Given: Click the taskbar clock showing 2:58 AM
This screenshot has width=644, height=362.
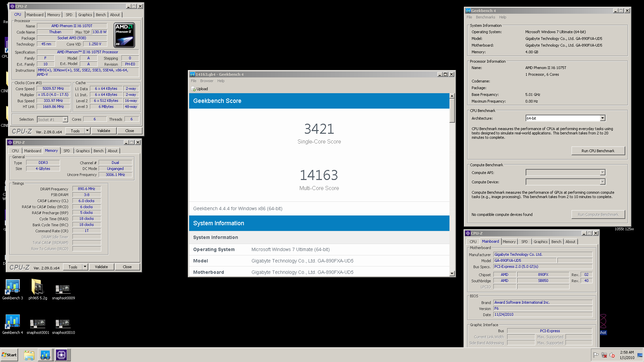Looking at the screenshot, I should (627, 355).
